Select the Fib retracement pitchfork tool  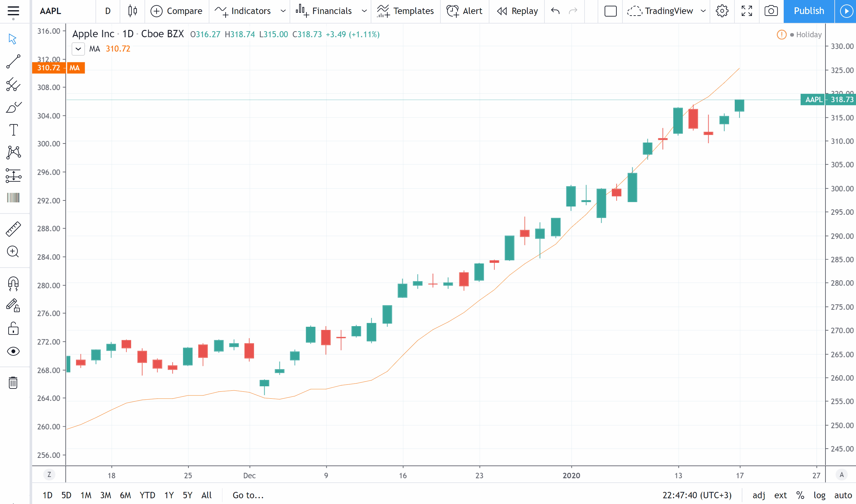click(13, 85)
